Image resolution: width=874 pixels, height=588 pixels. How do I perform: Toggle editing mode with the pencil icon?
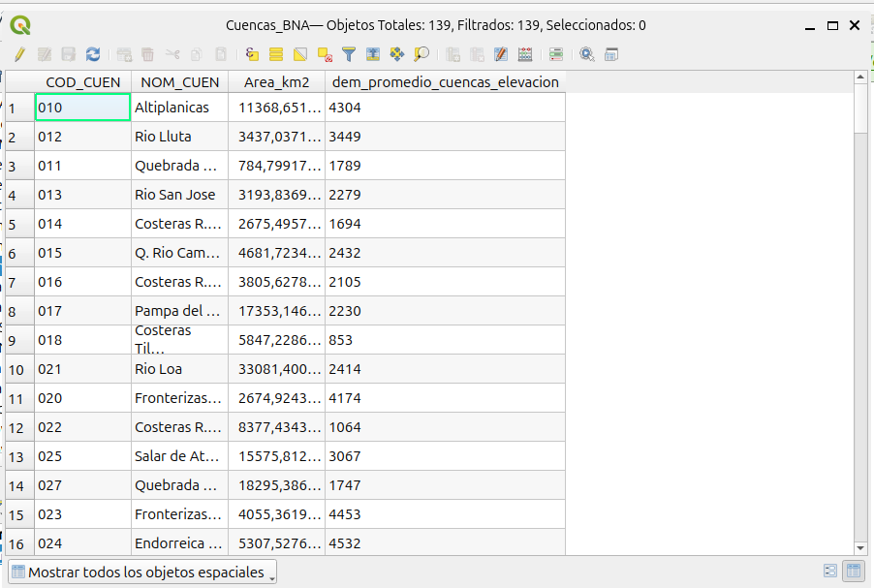(18, 55)
